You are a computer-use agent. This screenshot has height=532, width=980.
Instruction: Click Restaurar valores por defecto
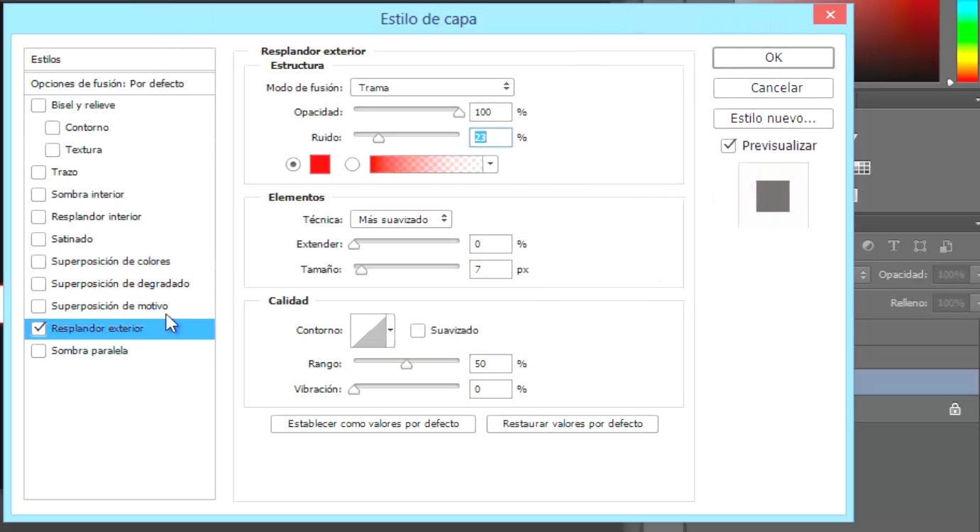coord(573,424)
